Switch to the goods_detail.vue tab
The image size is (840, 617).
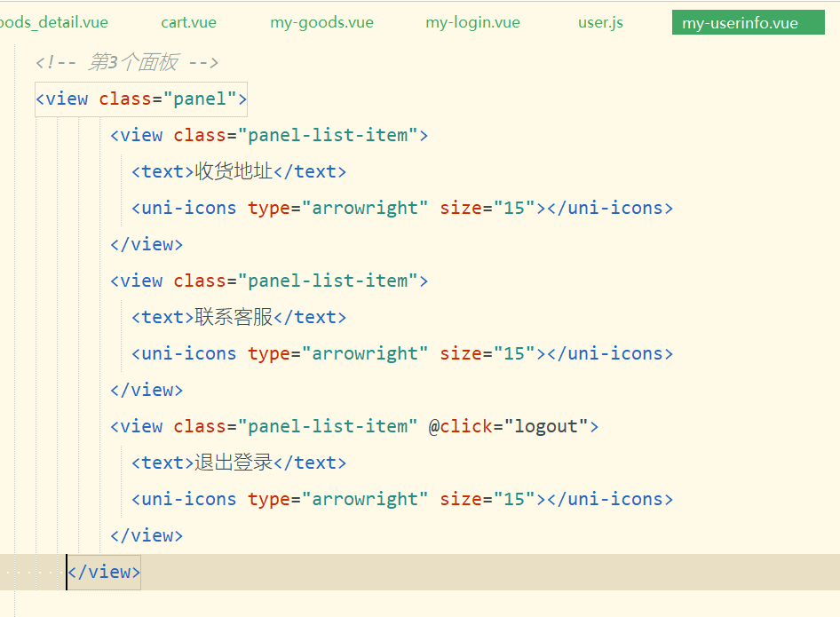(53, 22)
